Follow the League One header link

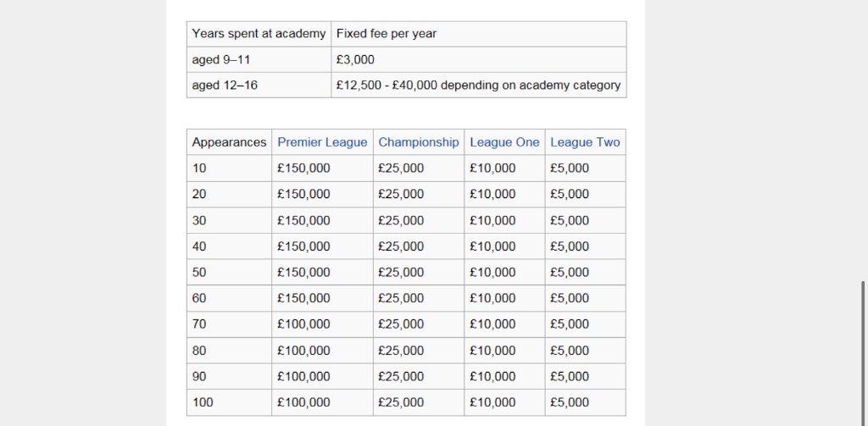(504, 142)
